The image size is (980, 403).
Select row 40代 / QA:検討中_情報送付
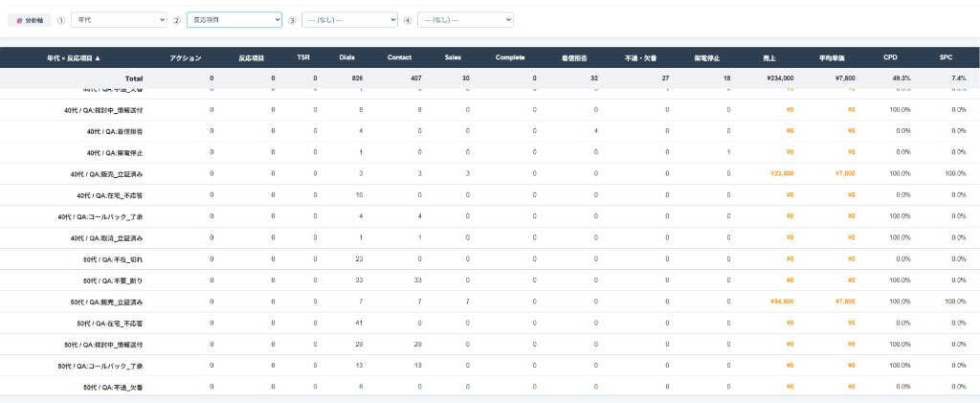pos(490,110)
